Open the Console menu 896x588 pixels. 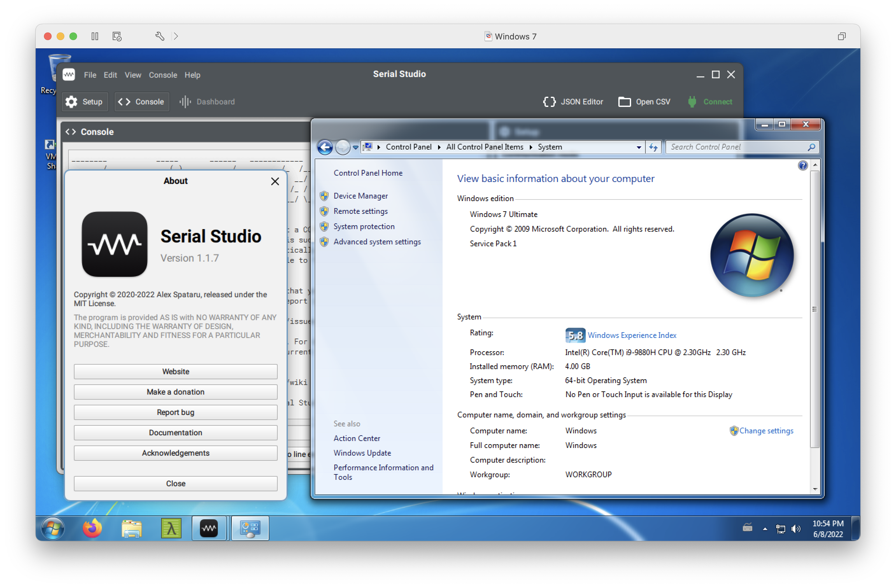click(163, 75)
